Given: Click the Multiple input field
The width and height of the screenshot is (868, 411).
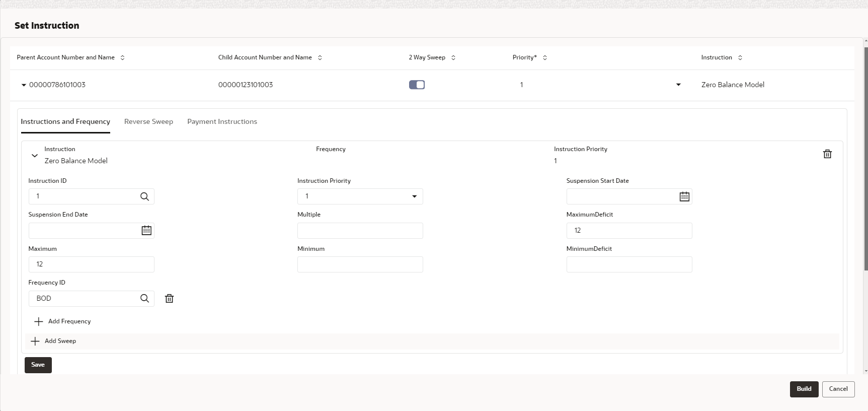Looking at the screenshot, I should coord(360,231).
